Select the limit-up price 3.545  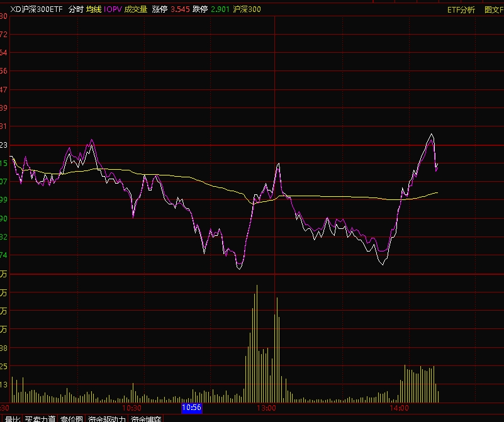(181, 9)
